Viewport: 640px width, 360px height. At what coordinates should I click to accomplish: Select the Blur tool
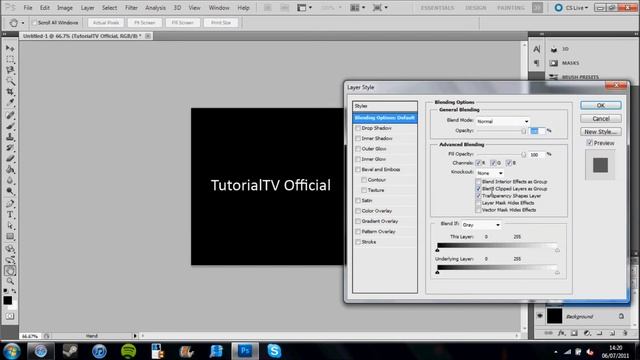point(10,180)
